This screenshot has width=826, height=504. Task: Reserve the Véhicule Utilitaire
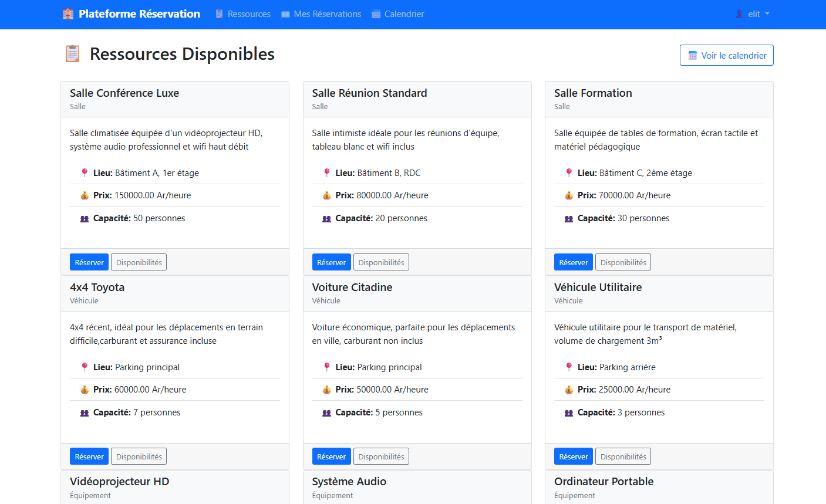573,456
